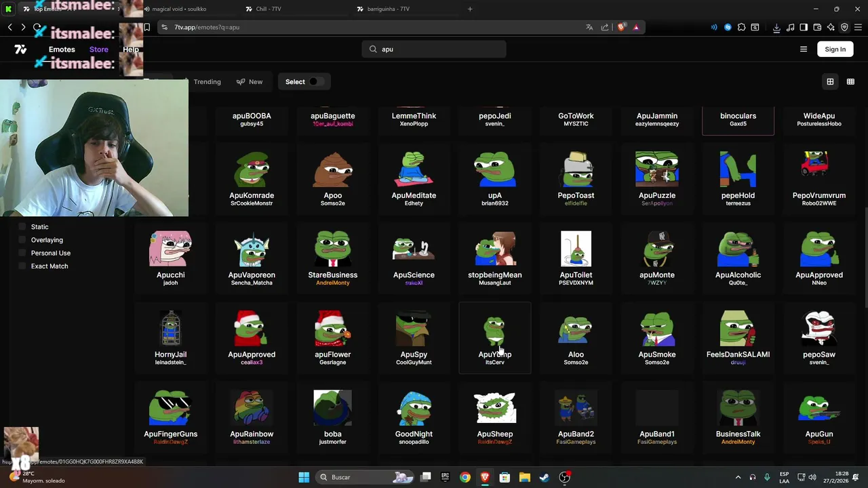Open the PepoToast emote
This screenshot has width=868, height=488.
(x=576, y=178)
